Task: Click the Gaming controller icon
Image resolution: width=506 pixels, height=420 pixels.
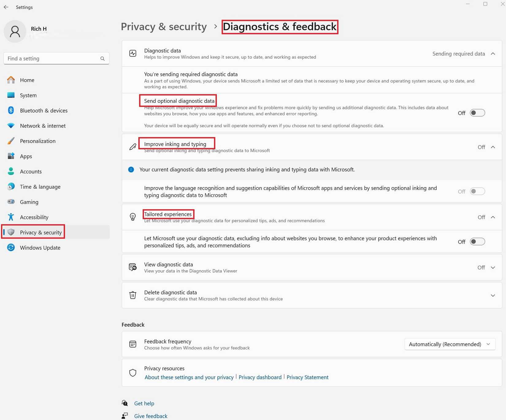Action: pyautogui.click(x=11, y=202)
